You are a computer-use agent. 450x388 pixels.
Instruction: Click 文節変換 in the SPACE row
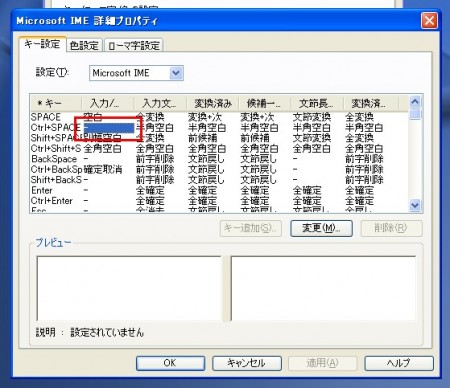point(312,117)
